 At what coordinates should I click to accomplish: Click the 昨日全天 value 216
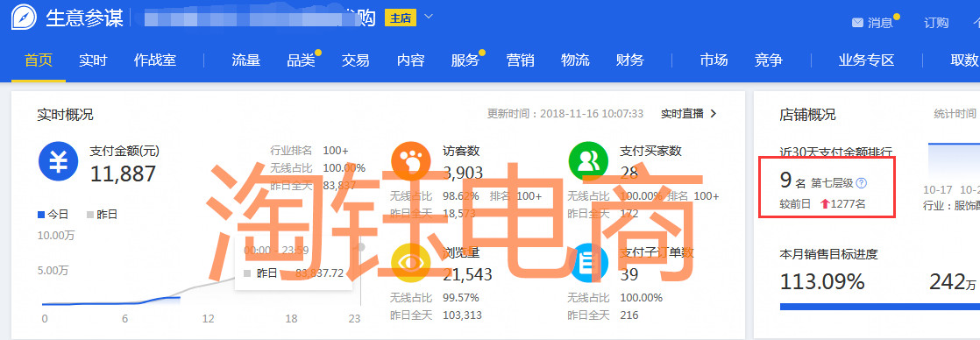[x=629, y=315]
